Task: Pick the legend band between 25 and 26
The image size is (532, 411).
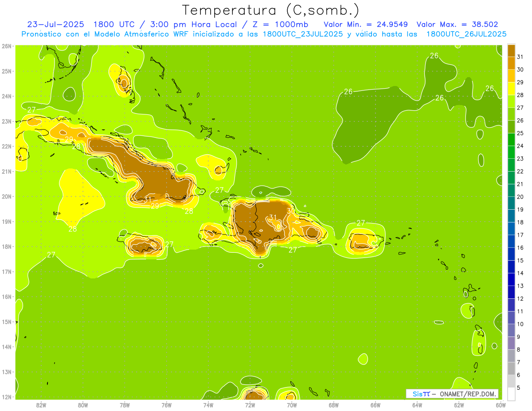Action: (511, 127)
